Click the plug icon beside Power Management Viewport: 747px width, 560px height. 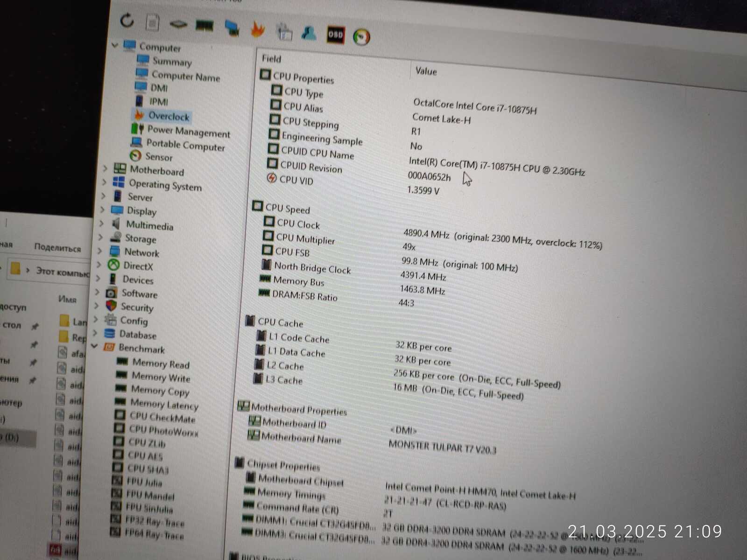(x=138, y=128)
